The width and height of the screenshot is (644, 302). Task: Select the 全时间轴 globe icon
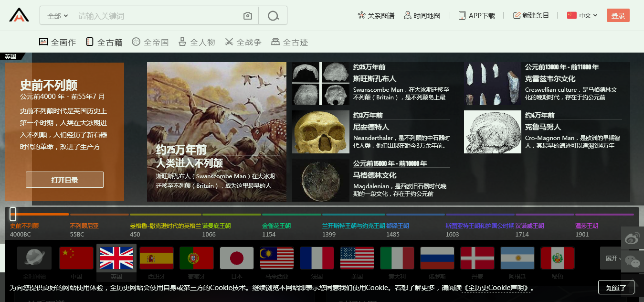pos(34,258)
